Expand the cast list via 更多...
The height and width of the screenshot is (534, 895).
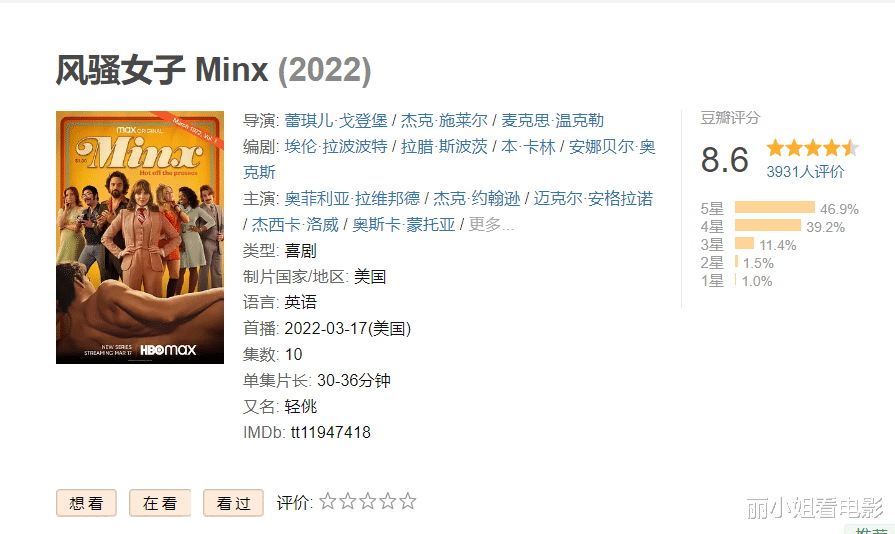pos(491,225)
